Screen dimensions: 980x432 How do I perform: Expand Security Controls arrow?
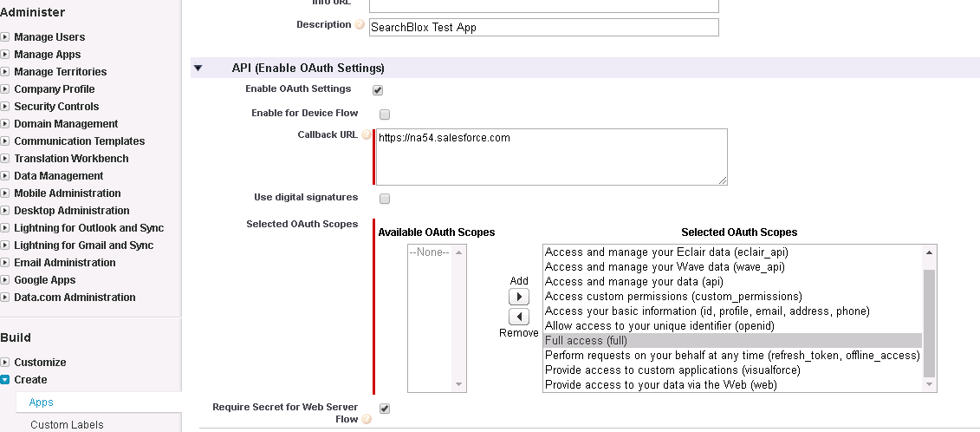(x=5, y=107)
